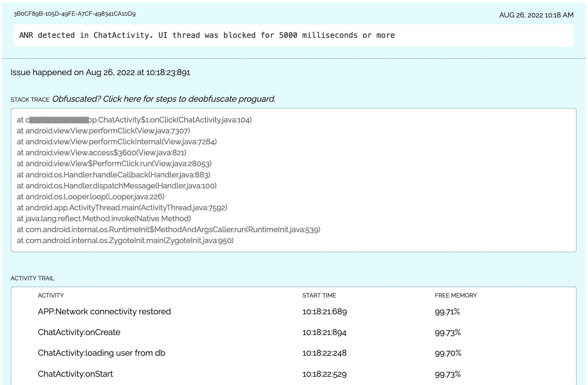Select the View.performClickInternal stack line
This screenshot has height=385, width=588.
[117, 142]
